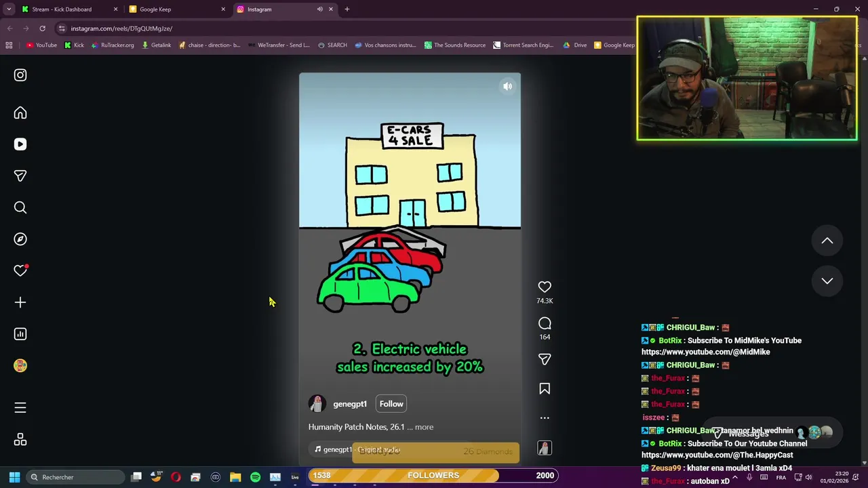Create a new post with plus icon
868x488 pixels.
point(20,302)
